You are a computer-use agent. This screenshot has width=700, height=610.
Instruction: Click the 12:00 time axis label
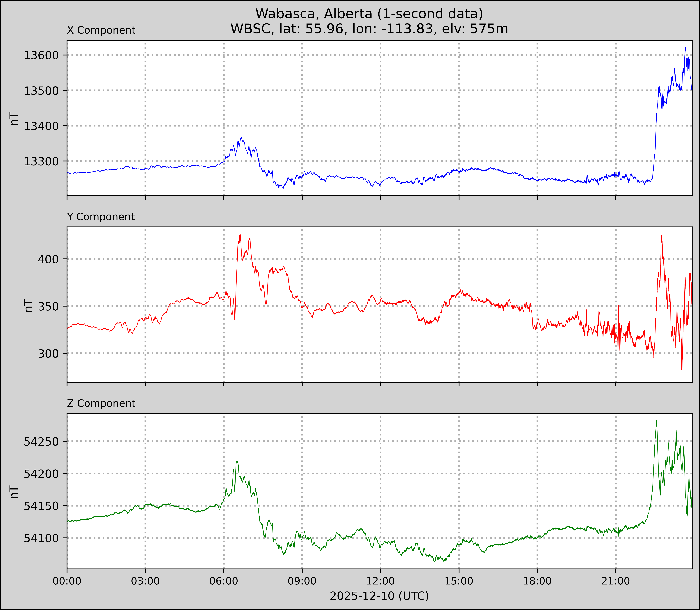tap(380, 581)
